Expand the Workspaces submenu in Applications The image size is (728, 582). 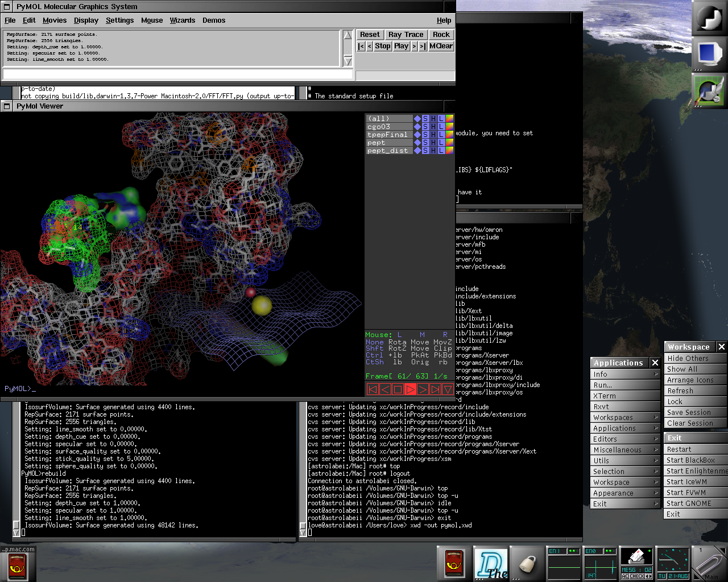point(624,417)
